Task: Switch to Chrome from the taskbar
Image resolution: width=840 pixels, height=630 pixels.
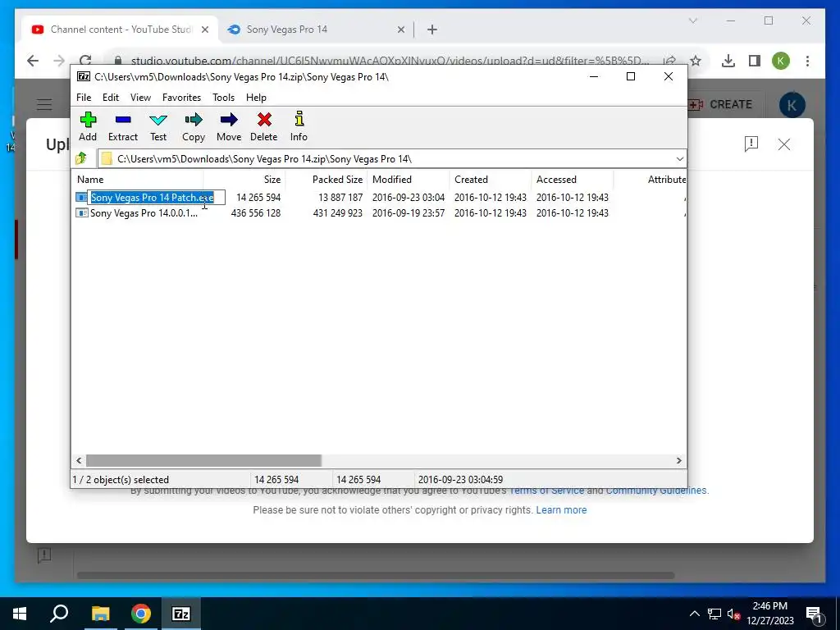Action: [141, 614]
